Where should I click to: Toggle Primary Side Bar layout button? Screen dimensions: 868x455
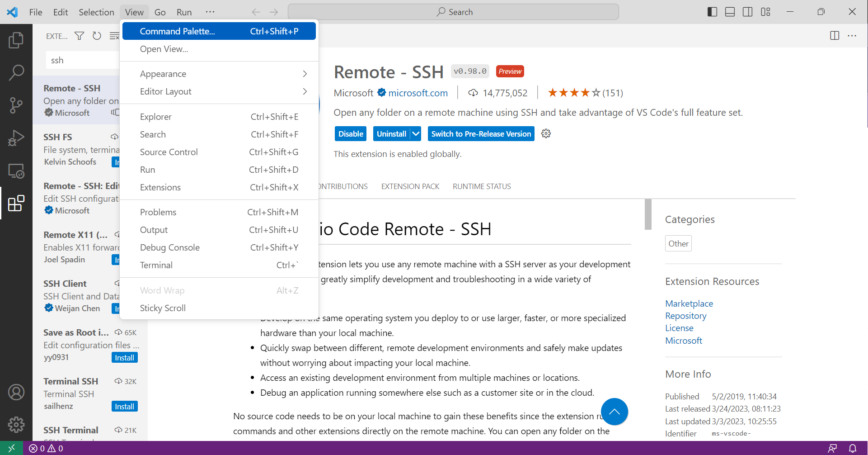(712, 12)
